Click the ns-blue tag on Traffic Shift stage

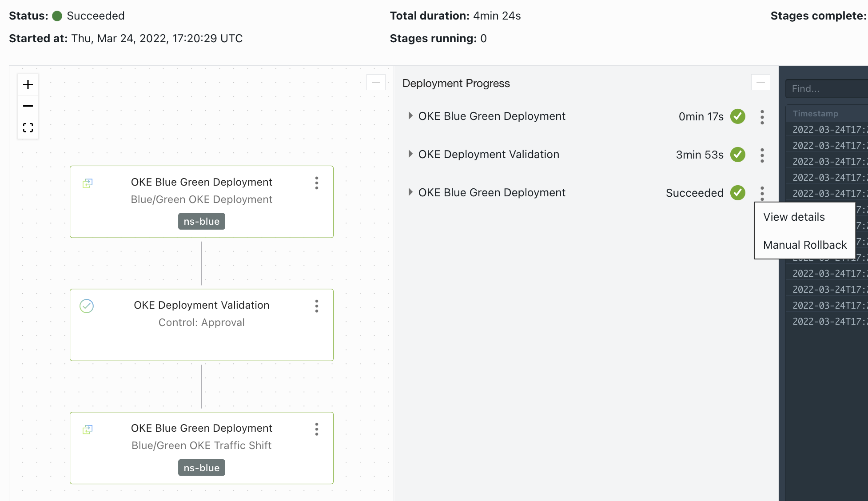click(x=202, y=468)
